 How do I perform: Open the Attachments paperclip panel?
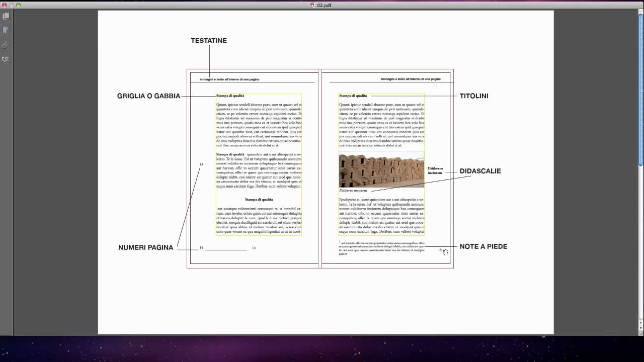(x=6, y=45)
